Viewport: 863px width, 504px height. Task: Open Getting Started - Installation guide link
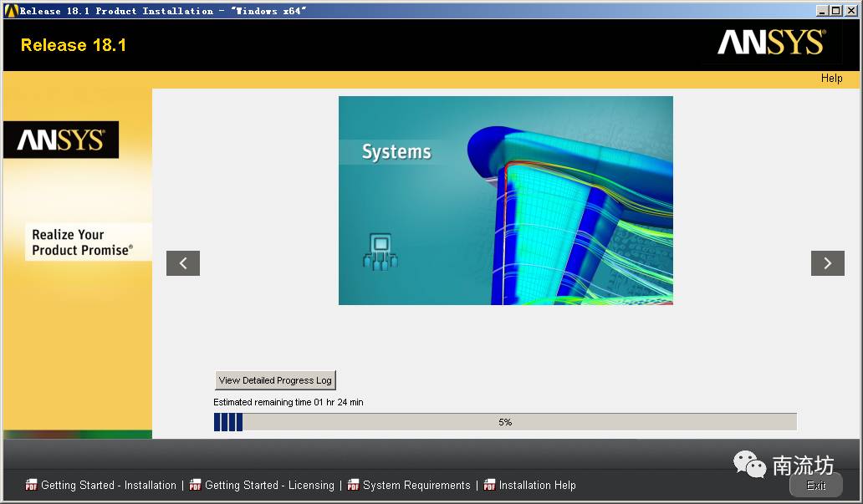109,485
